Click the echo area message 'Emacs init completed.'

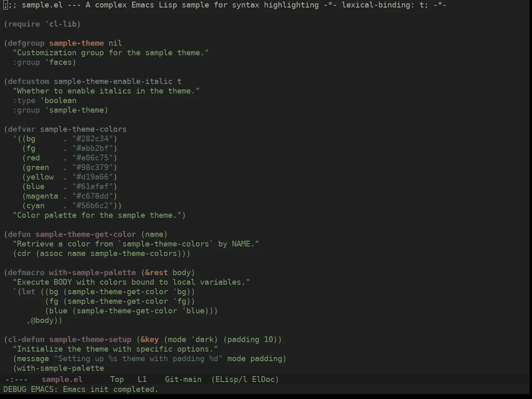coord(110,389)
